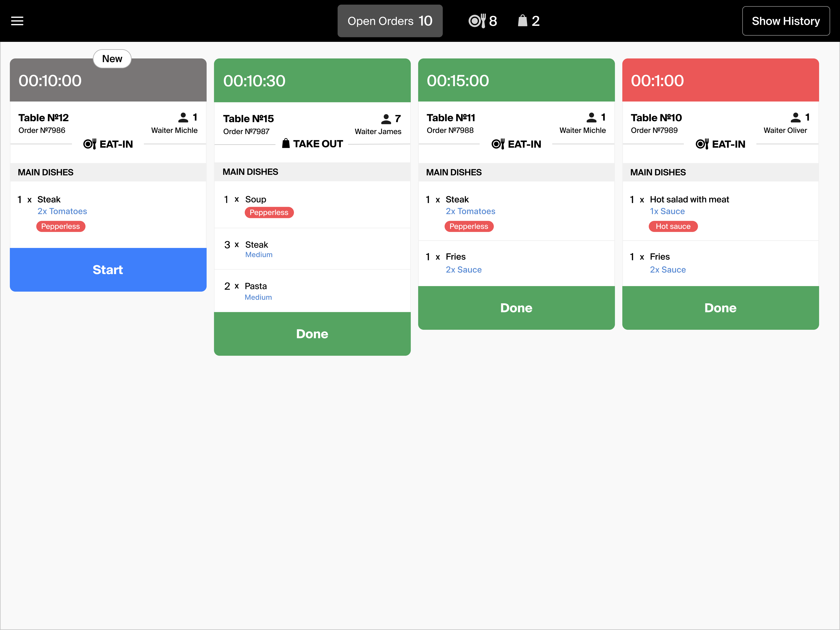Open the hamburger menu

(x=17, y=21)
